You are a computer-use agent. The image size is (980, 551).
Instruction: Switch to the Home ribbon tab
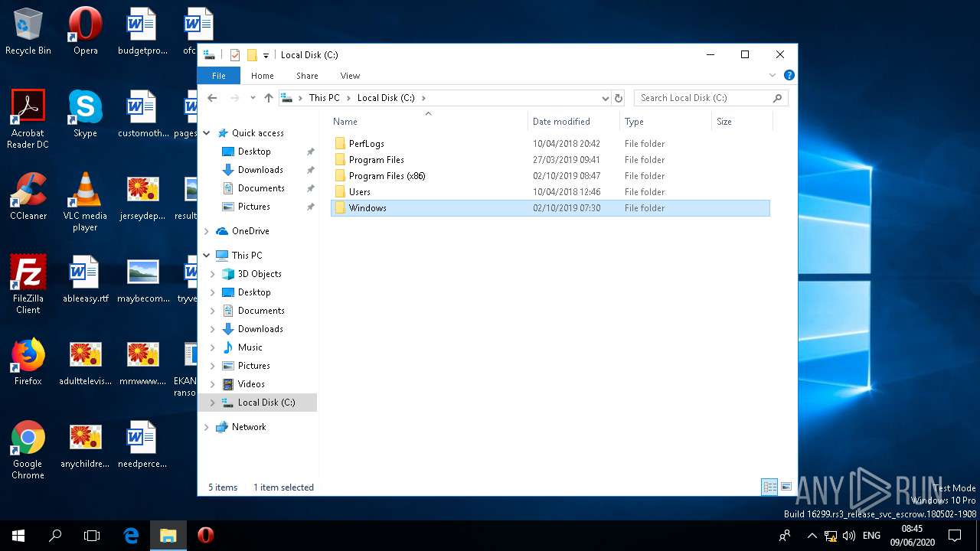pos(263,76)
